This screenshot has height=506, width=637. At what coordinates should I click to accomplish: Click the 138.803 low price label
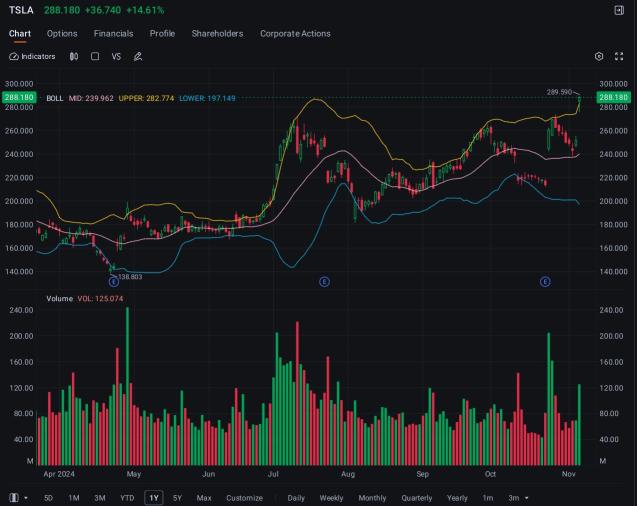pos(130,277)
